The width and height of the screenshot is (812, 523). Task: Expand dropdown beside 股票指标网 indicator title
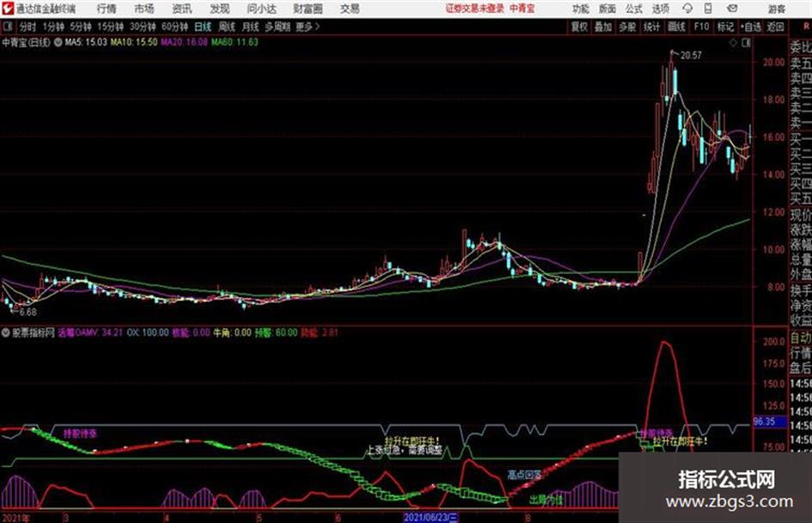tap(5, 332)
